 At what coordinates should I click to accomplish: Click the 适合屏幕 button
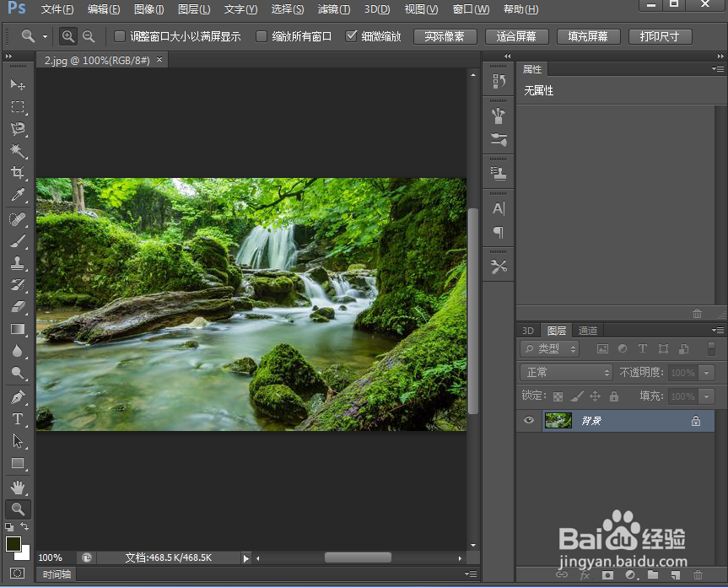(516, 36)
